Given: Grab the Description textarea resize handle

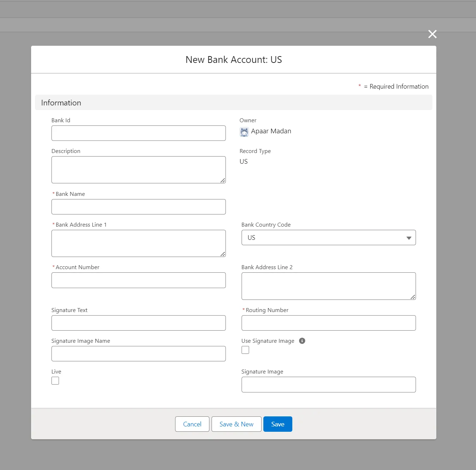Looking at the screenshot, I should (x=223, y=180).
